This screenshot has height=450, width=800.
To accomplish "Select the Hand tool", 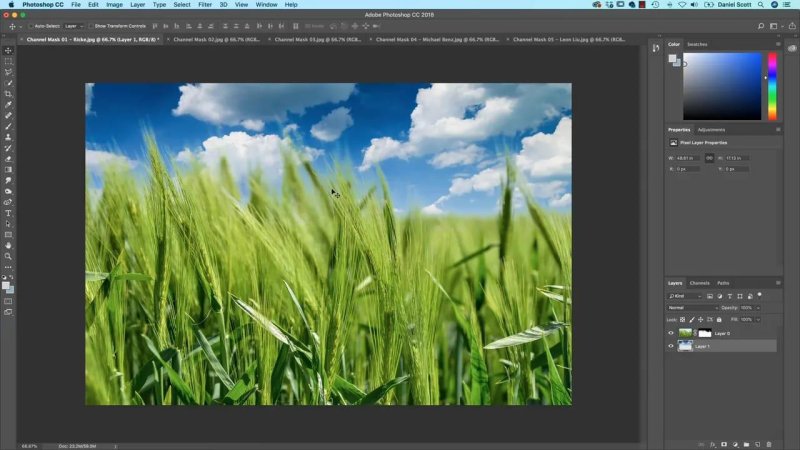I will [8, 245].
